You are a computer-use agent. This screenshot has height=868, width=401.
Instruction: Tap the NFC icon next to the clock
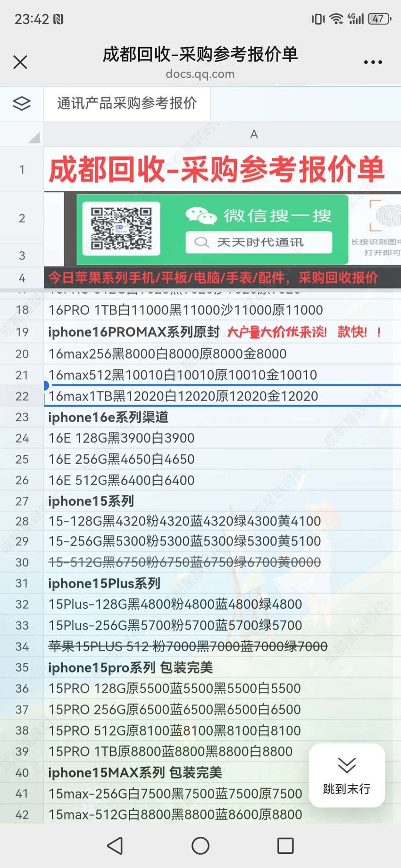tap(58, 19)
